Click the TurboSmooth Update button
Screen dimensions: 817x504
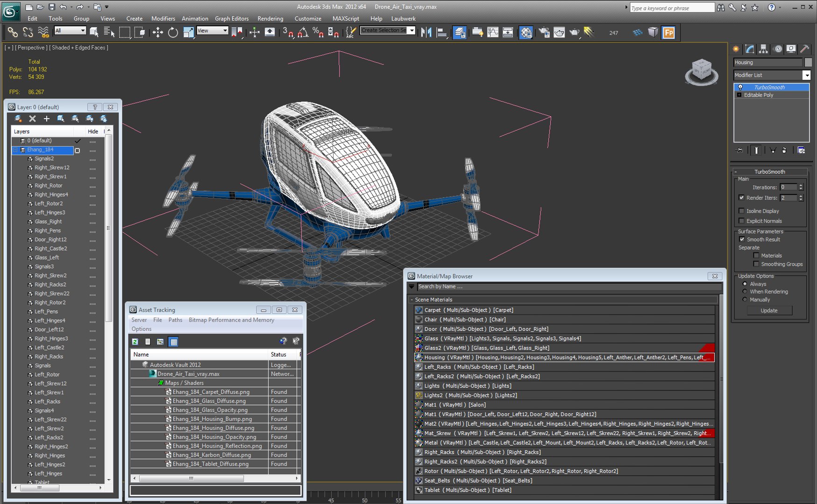tap(769, 310)
